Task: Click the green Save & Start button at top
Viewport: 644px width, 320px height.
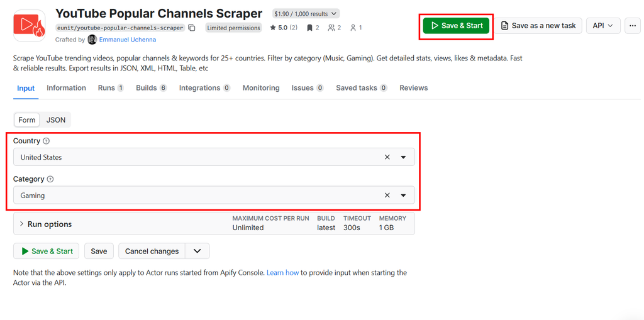Action: [457, 26]
